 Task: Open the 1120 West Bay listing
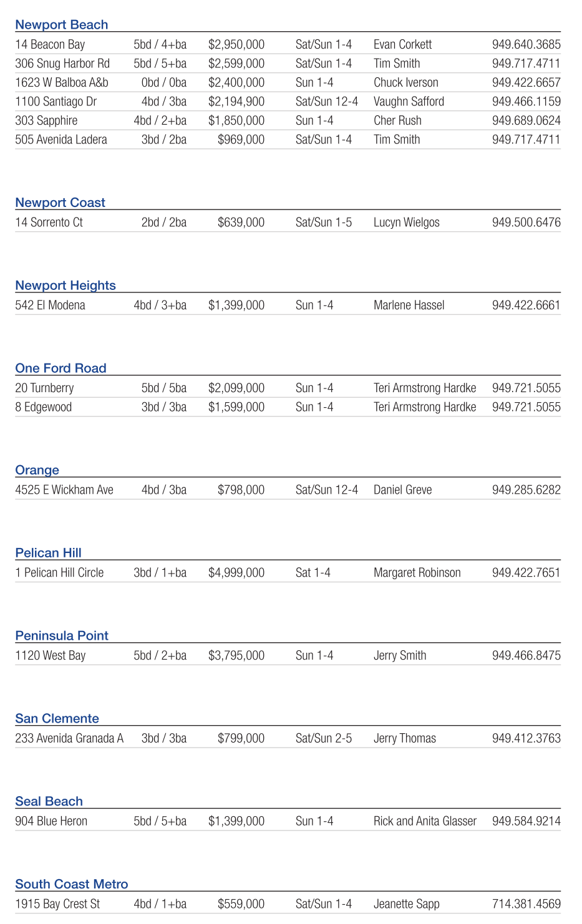pos(51,656)
